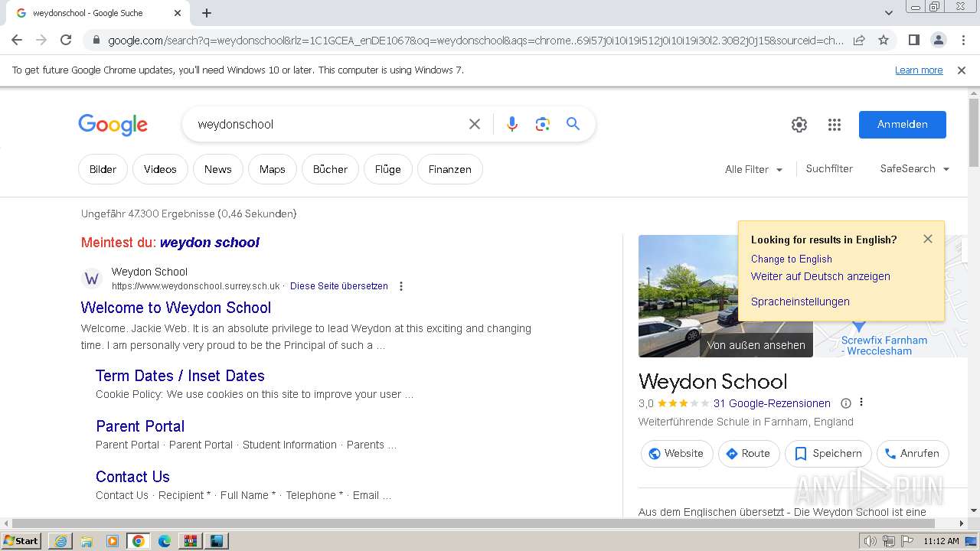Open Windows Start menu
This screenshot has height=551, width=980.
point(21,540)
